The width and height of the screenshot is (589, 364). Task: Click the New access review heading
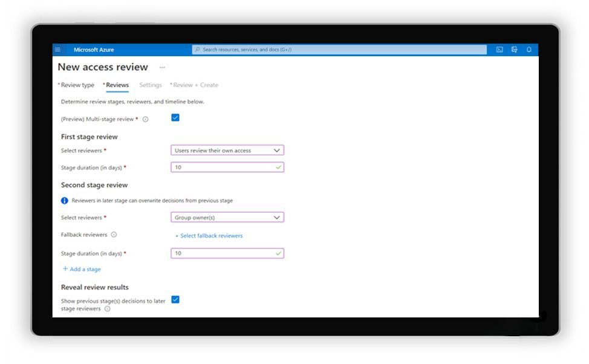pos(103,67)
